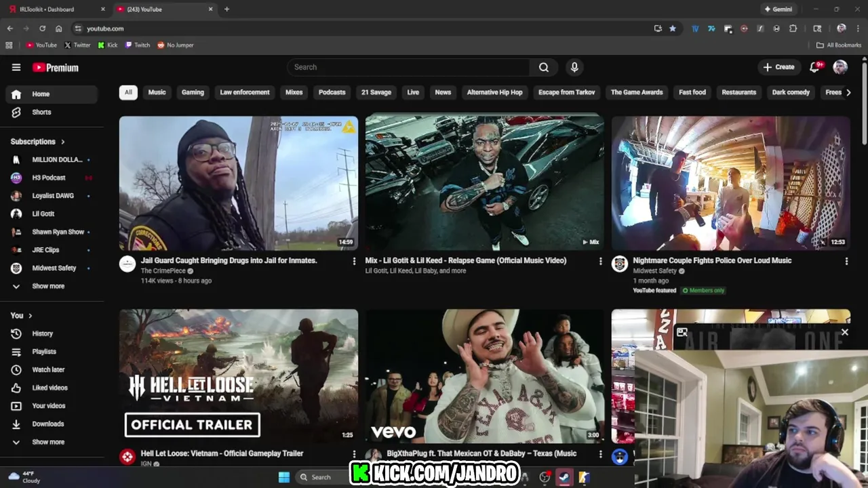Select the All filter chip
868x488 pixels.
pos(128,92)
